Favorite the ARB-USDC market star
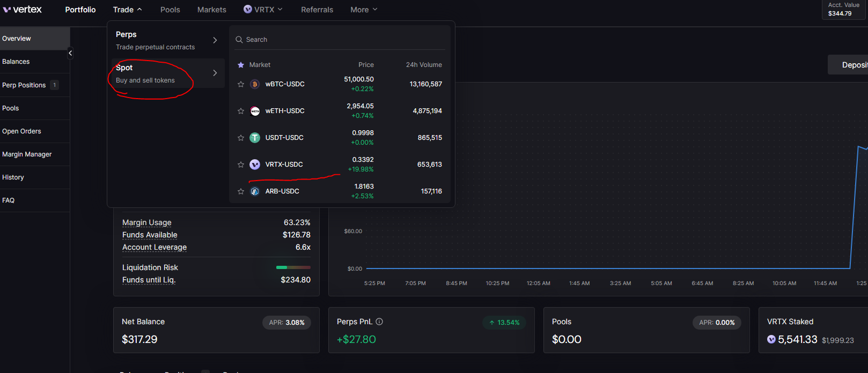The width and height of the screenshot is (868, 373). click(x=241, y=191)
